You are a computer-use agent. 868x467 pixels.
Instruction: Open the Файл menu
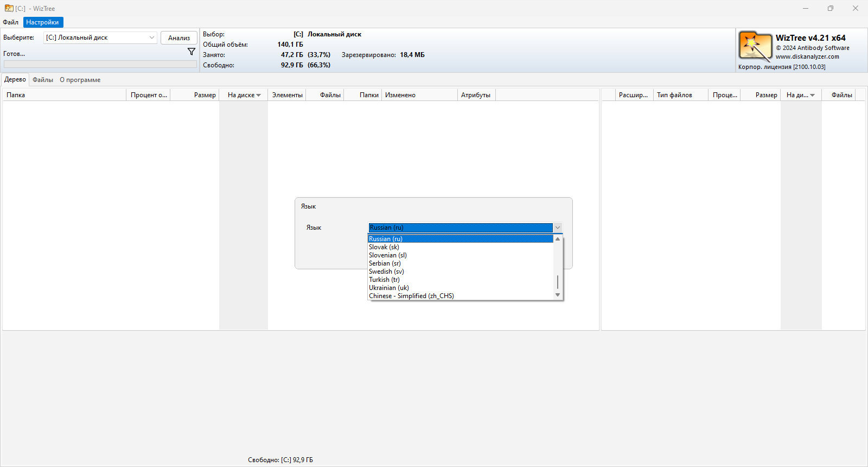(x=10, y=22)
